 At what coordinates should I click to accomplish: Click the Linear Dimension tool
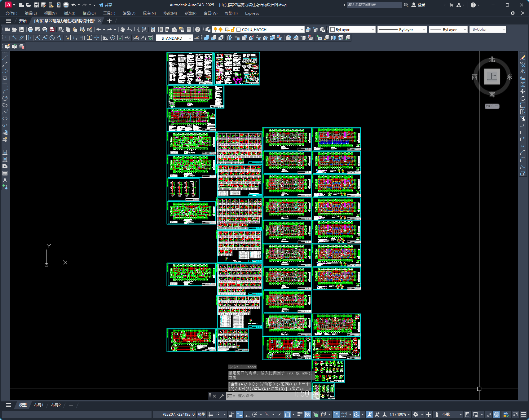[x=7, y=38]
